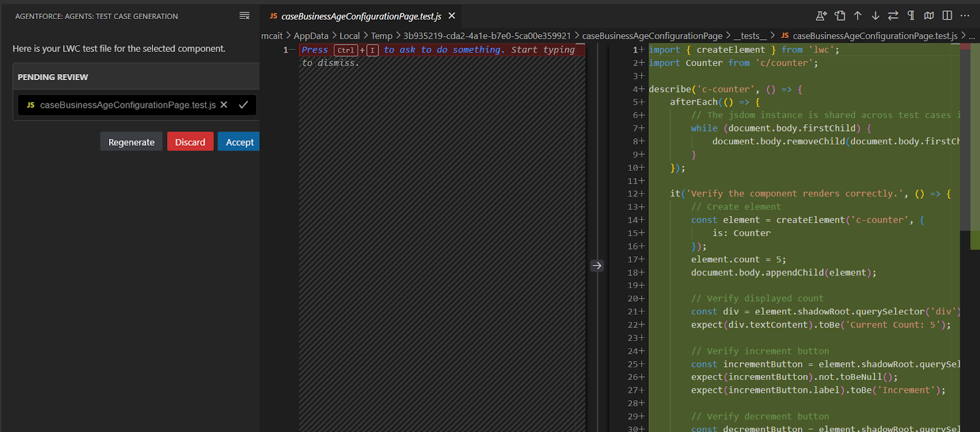
Task: Click the describe('c-counter' code line
Action: click(x=725, y=89)
